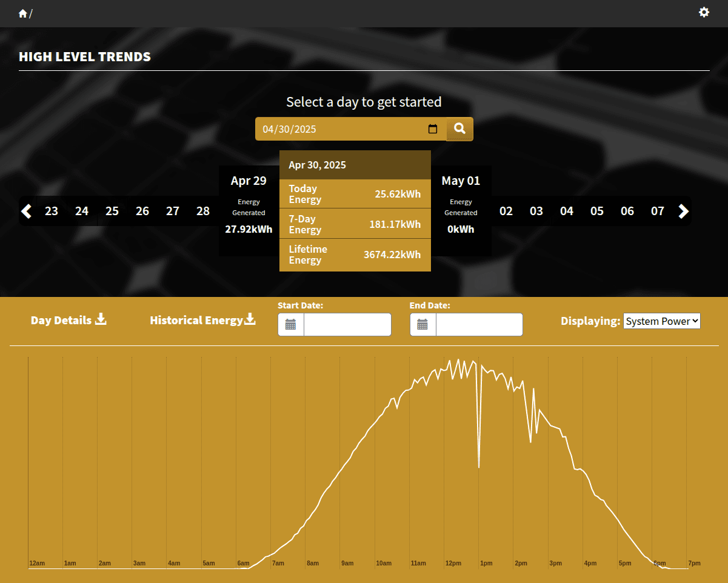Click the Historical Energy download icon
The image size is (728, 583).
[250, 319]
